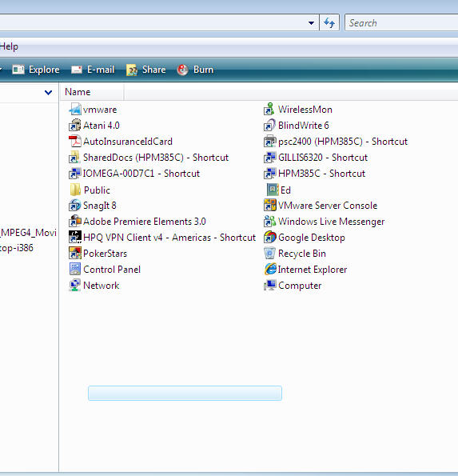Click the Explore toolbar button
458x476 pixels.
coord(36,70)
